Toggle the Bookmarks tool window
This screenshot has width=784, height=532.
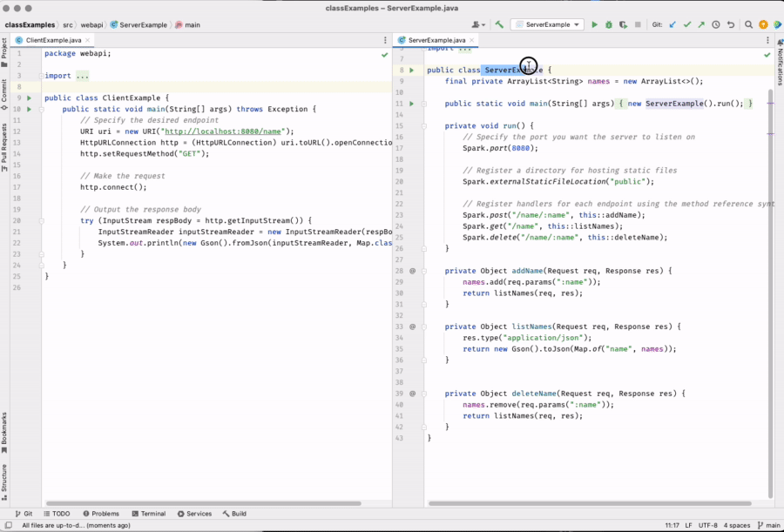click(7, 431)
